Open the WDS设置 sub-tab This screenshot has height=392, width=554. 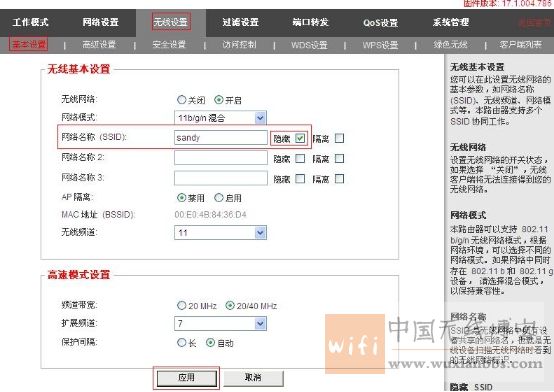point(309,45)
